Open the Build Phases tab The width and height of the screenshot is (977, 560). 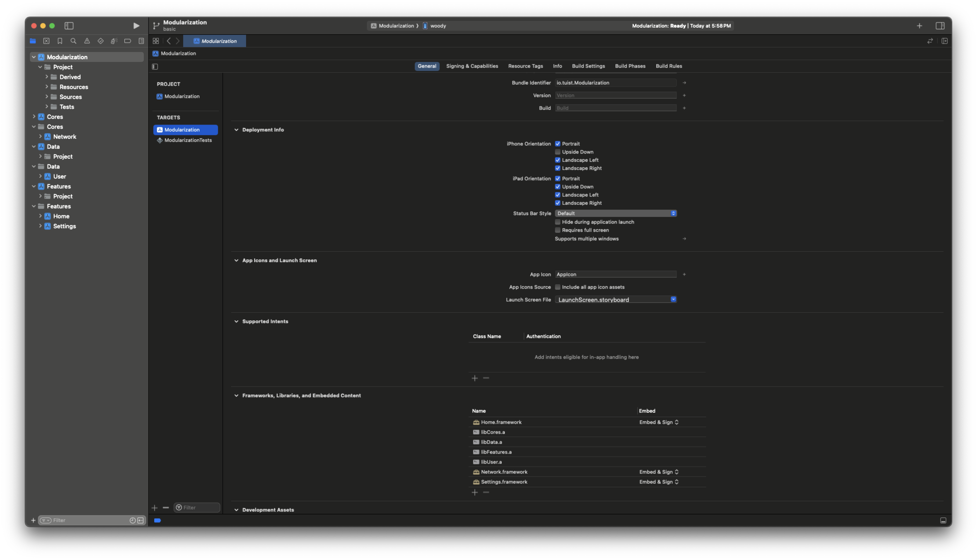(x=630, y=66)
